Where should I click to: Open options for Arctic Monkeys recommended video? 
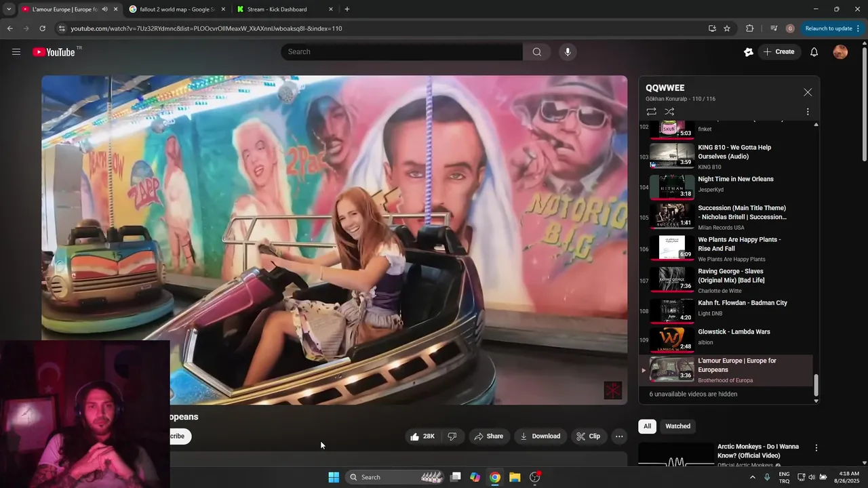(816, 448)
